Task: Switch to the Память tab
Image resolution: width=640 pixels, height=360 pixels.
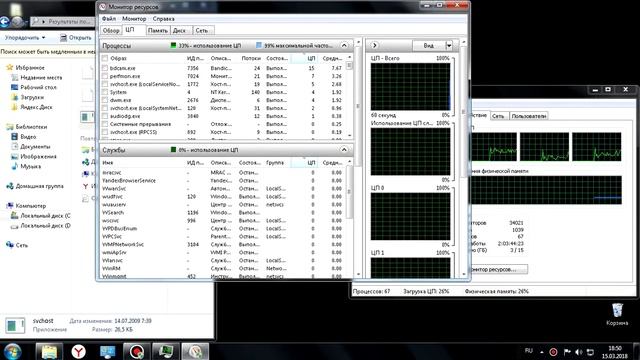Action: pyautogui.click(x=158, y=31)
